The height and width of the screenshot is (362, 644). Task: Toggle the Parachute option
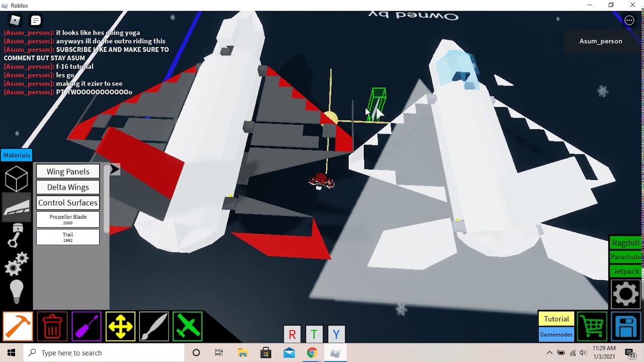coord(625,257)
